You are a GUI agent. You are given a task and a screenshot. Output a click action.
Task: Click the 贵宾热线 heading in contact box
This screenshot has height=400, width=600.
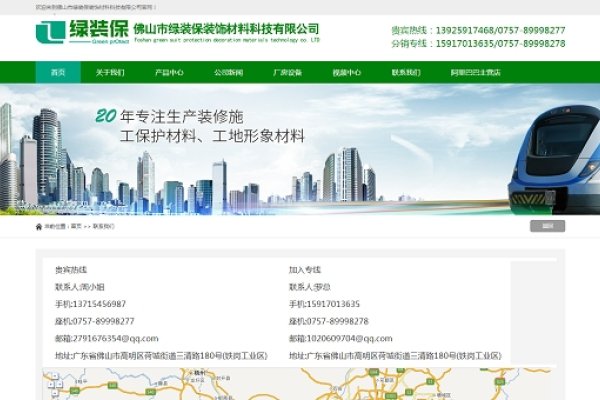tap(71, 270)
